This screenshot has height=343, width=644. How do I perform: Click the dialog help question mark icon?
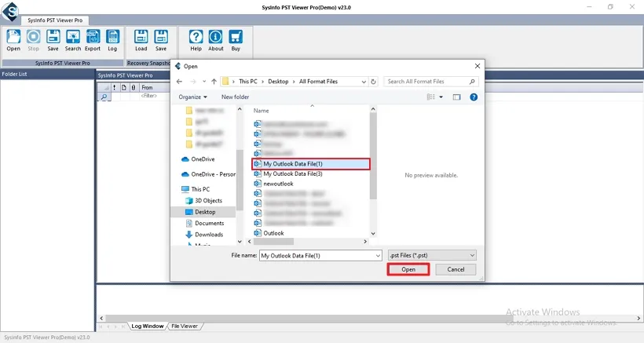coord(474,97)
